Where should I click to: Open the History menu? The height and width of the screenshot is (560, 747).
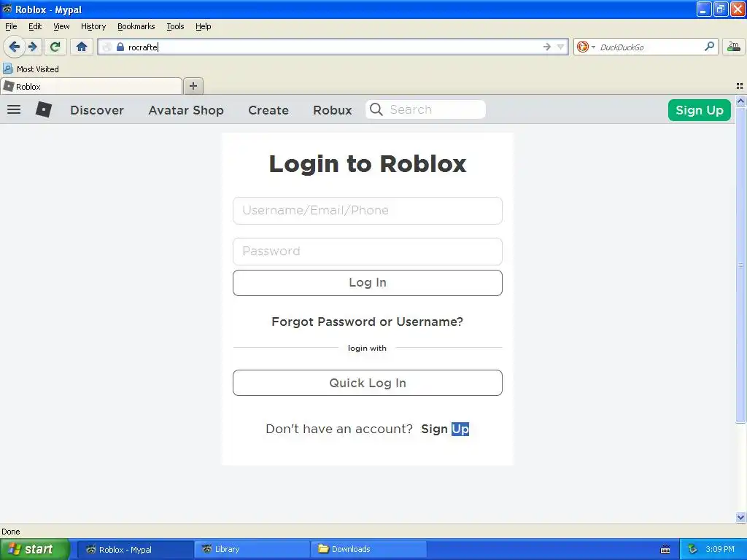tap(93, 26)
